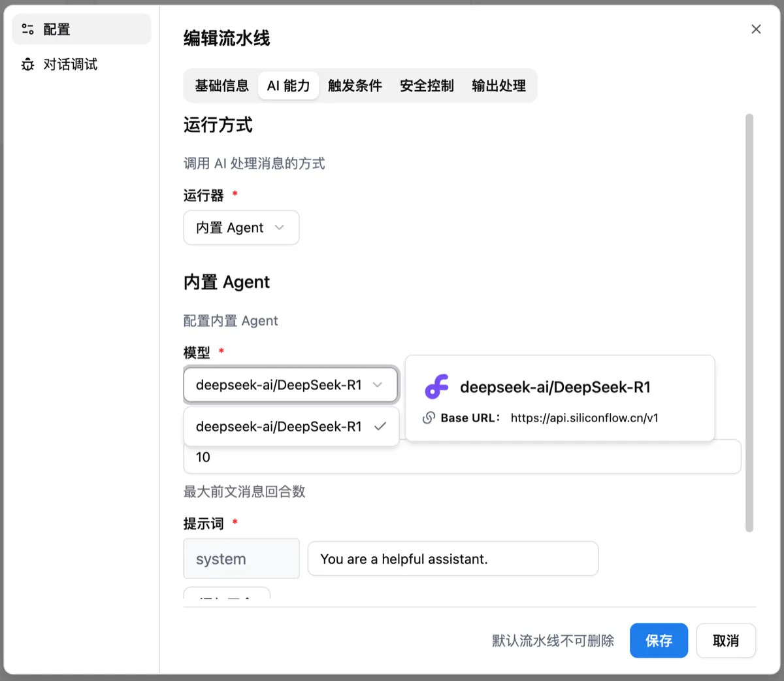
Task: Switch to the 基础信息 tab
Action: click(x=221, y=86)
